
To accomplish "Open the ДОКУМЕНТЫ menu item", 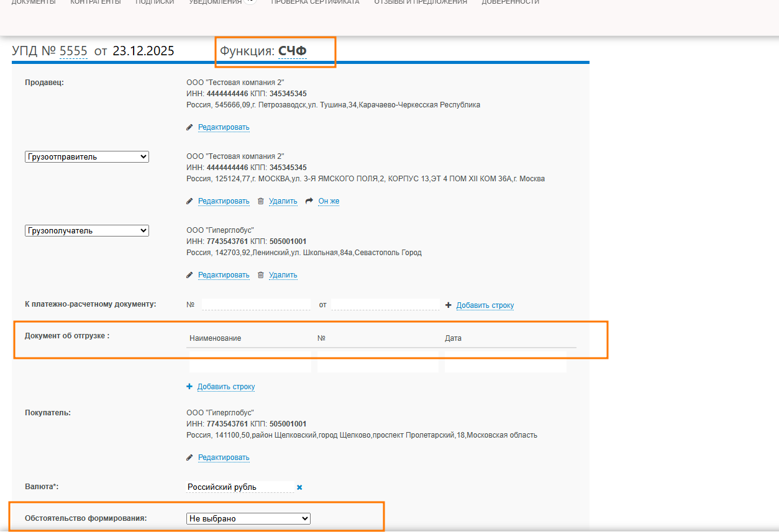I will [x=34, y=2].
